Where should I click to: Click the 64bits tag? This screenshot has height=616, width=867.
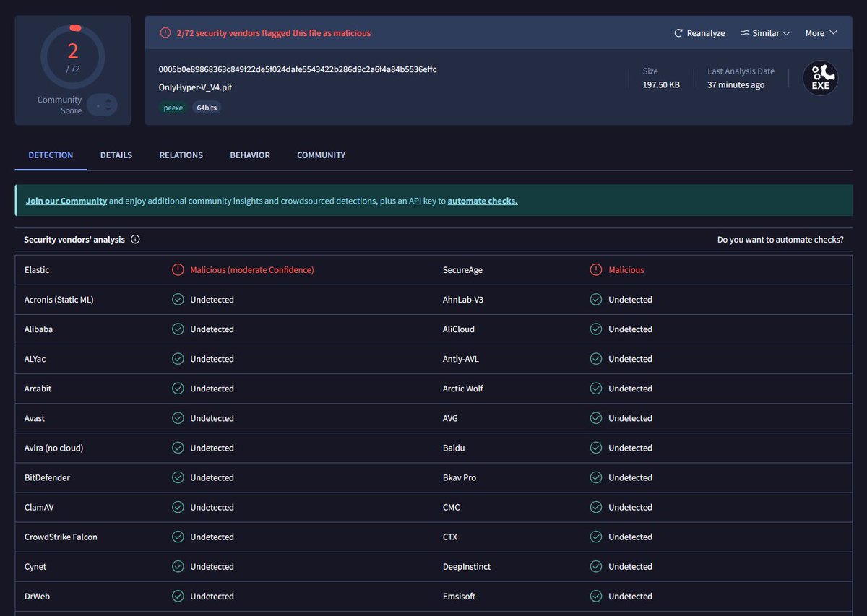(x=207, y=108)
